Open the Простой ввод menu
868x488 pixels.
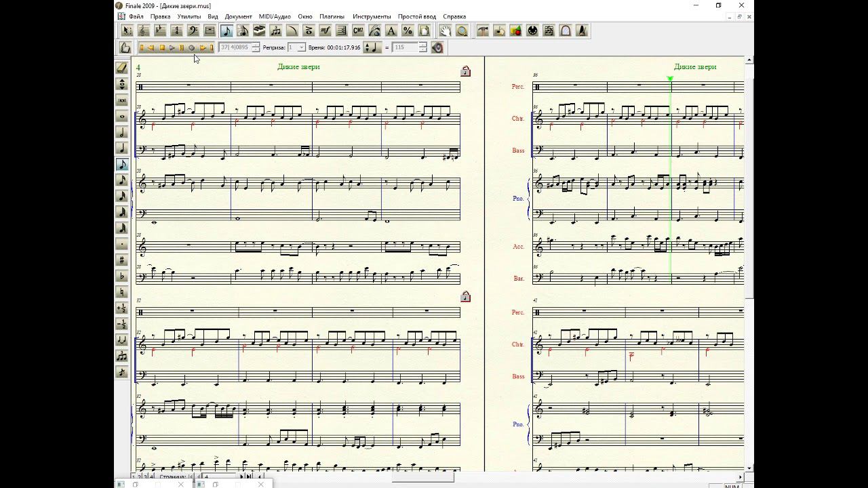[417, 16]
